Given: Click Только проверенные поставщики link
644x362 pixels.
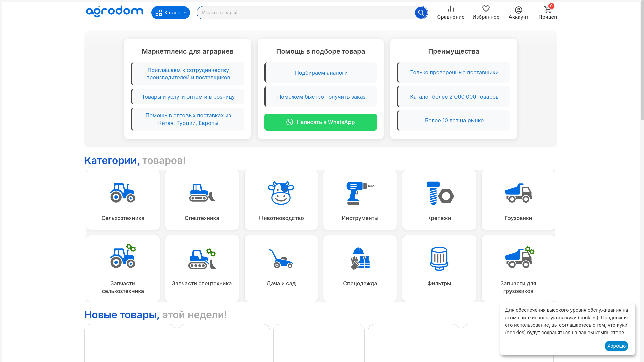Looking at the screenshot, I should 454,72.
